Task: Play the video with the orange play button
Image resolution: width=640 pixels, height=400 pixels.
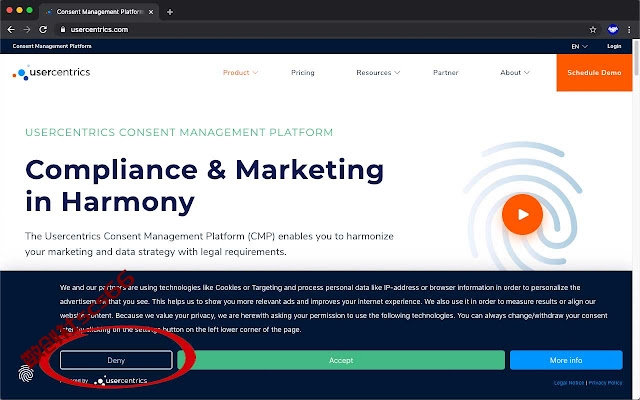Action: click(522, 214)
